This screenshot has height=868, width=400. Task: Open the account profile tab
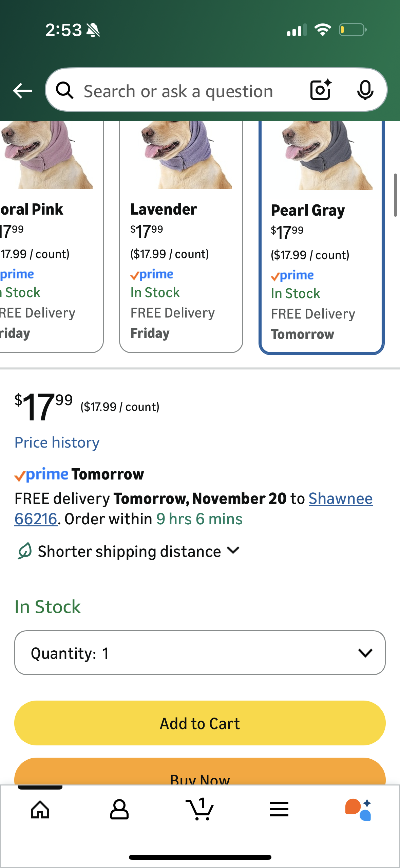pyautogui.click(x=119, y=809)
